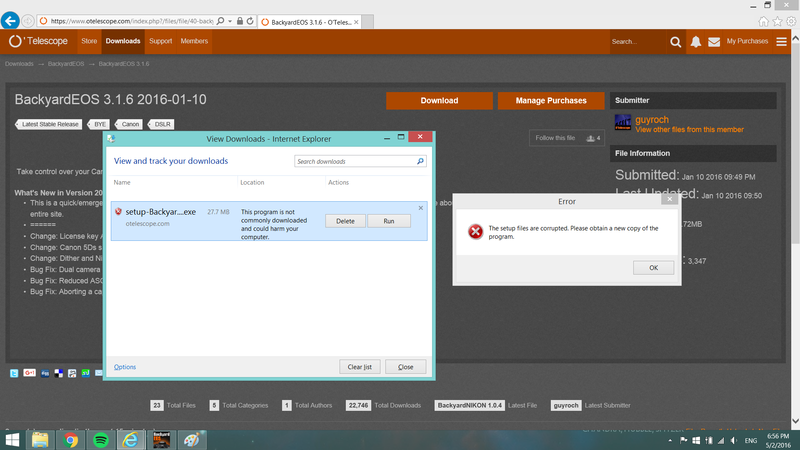Open the messages envelope icon
This screenshot has height=450, width=800.
pyautogui.click(x=714, y=42)
